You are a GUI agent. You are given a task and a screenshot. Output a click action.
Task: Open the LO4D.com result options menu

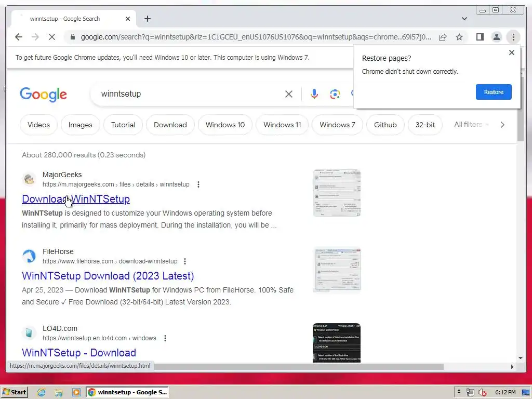[165, 338]
